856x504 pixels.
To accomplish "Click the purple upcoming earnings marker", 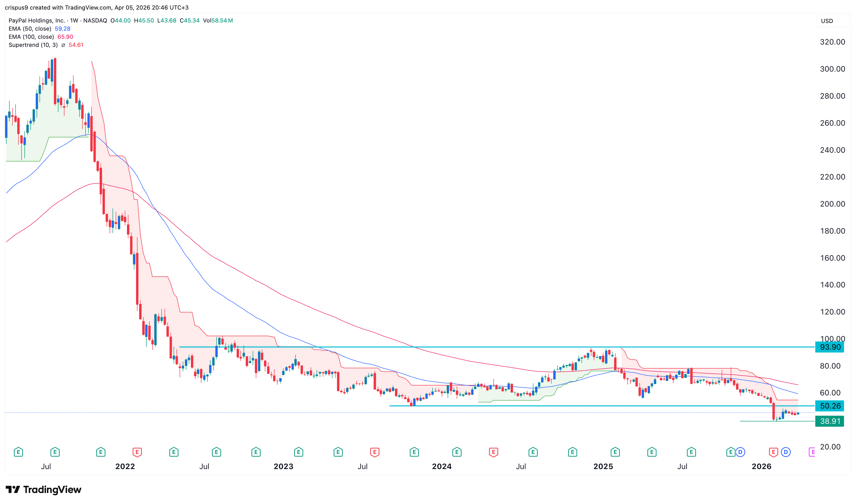I will pyautogui.click(x=812, y=452).
